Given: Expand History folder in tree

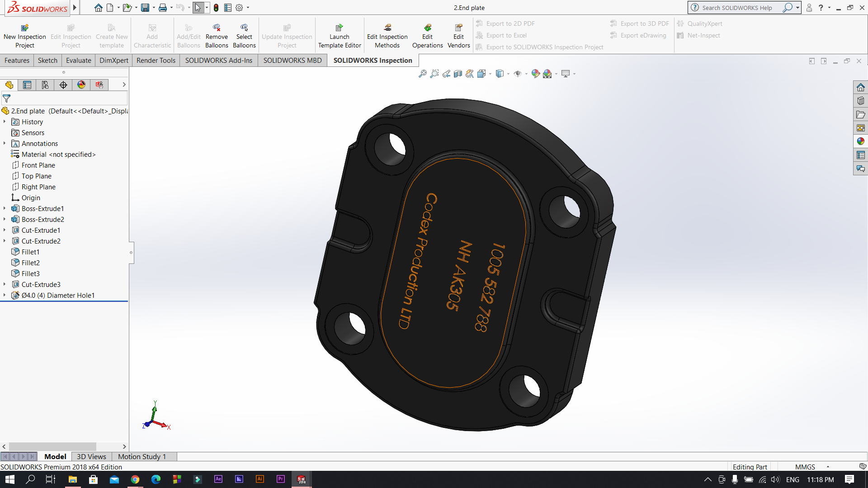Looking at the screenshot, I should pyautogui.click(x=5, y=122).
